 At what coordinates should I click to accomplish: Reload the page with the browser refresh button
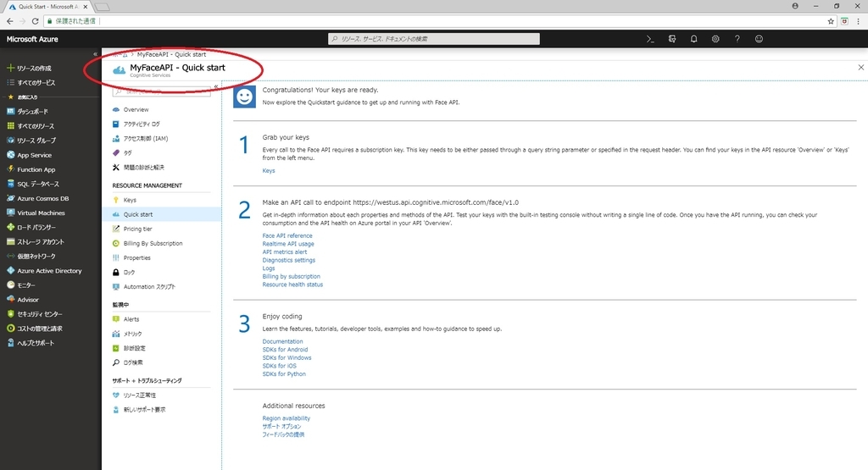point(36,21)
